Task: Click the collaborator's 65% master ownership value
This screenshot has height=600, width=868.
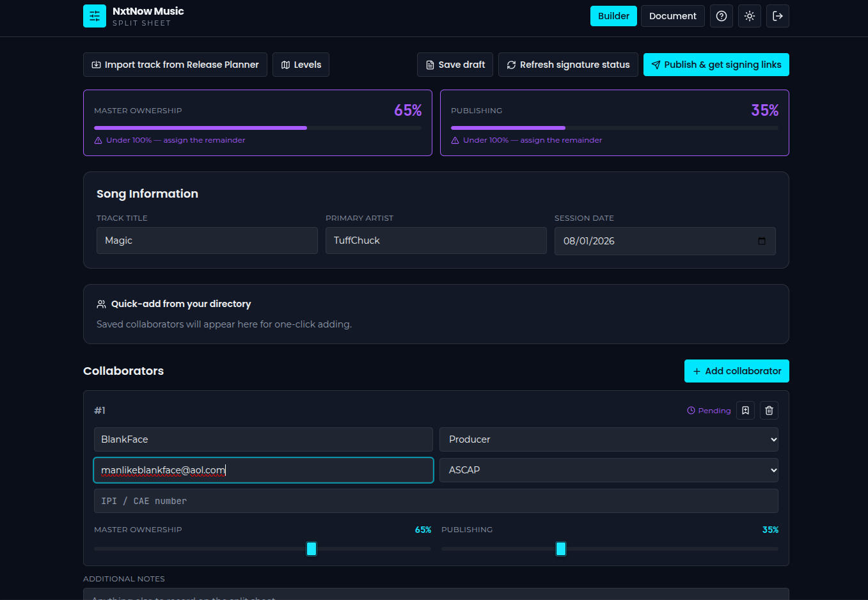Action: [423, 530]
